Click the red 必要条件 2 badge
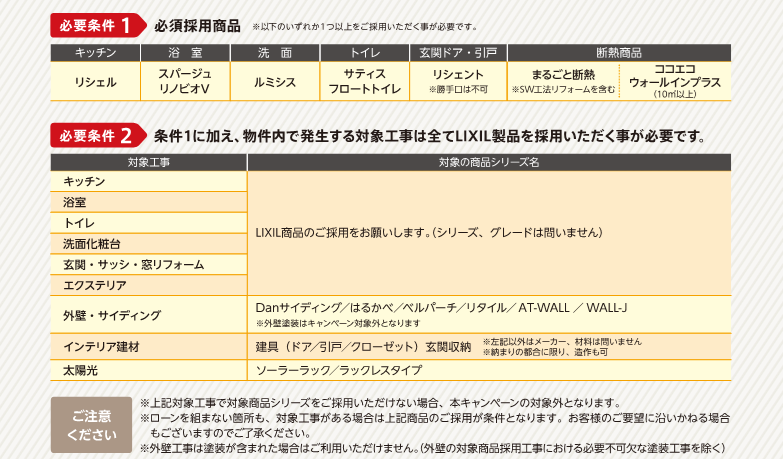This screenshot has width=783, height=459. coord(97,136)
